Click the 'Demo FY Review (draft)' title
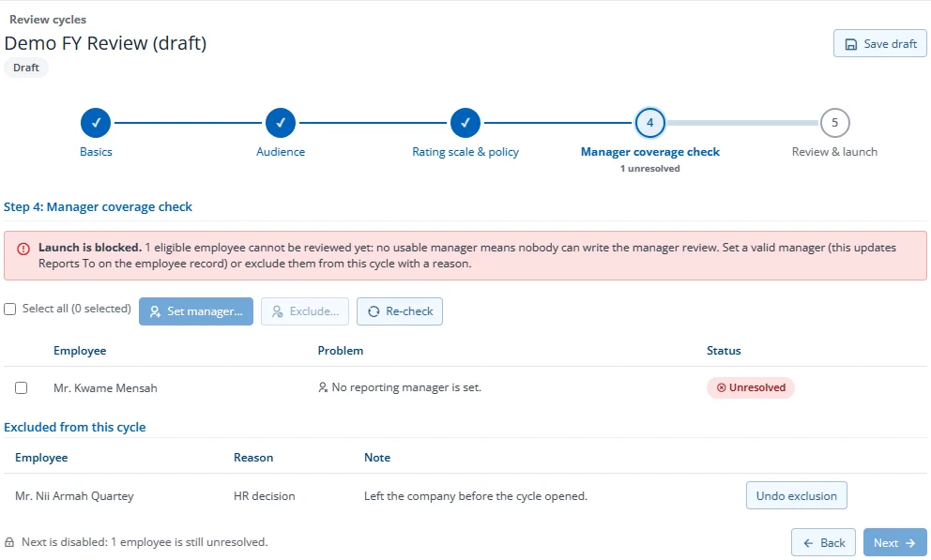This screenshot has height=560, width=931. coord(106,43)
